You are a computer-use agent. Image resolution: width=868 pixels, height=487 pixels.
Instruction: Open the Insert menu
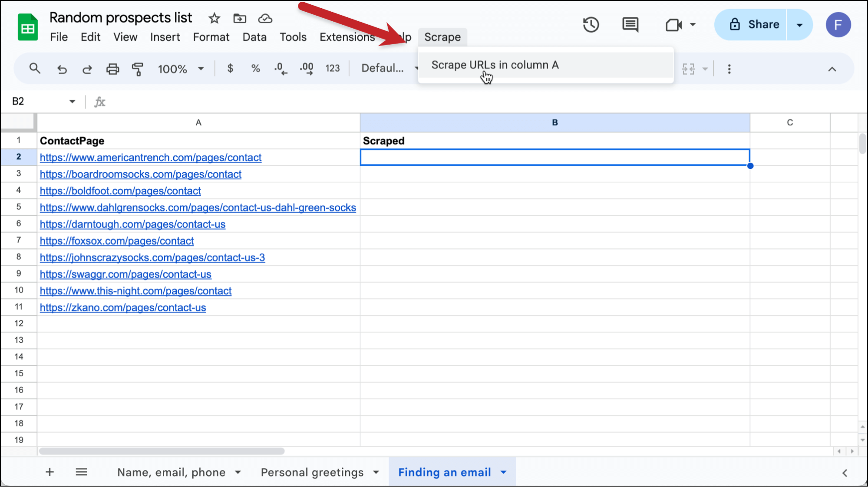tap(165, 37)
